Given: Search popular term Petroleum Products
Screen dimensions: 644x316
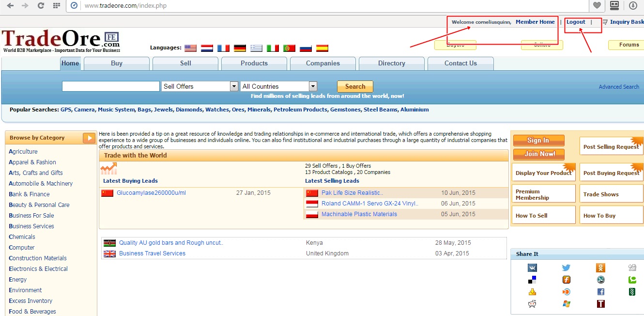Looking at the screenshot, I should pos(300,110).
